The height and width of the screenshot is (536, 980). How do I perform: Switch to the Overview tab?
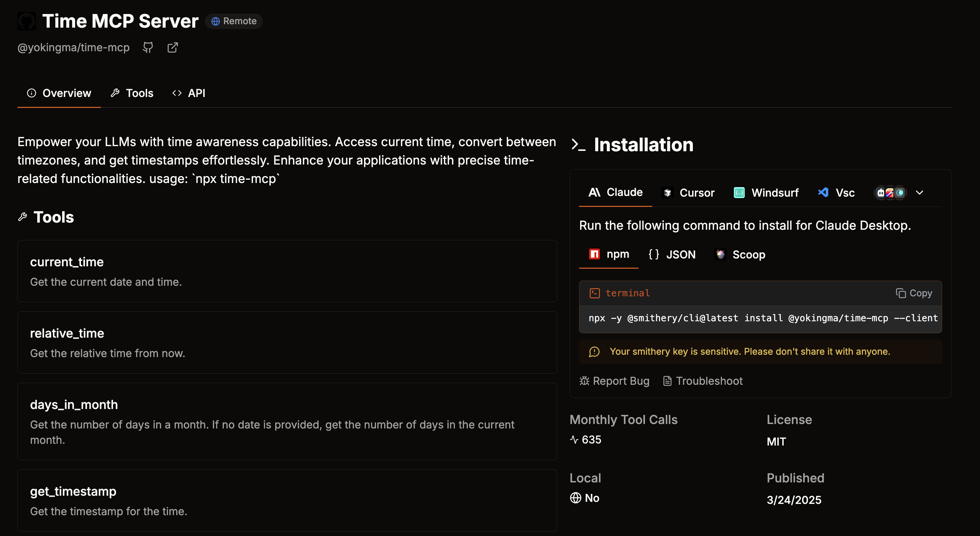click(x=59, y=93)
